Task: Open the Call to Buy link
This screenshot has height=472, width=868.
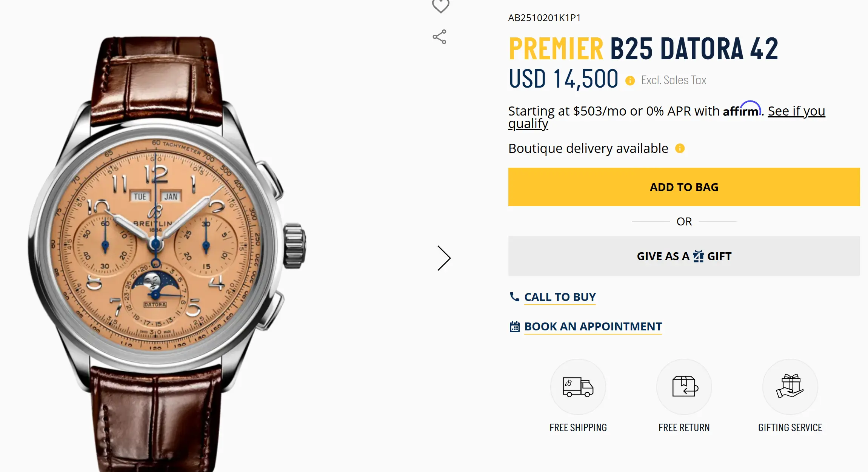Action: tap(560, 297)
